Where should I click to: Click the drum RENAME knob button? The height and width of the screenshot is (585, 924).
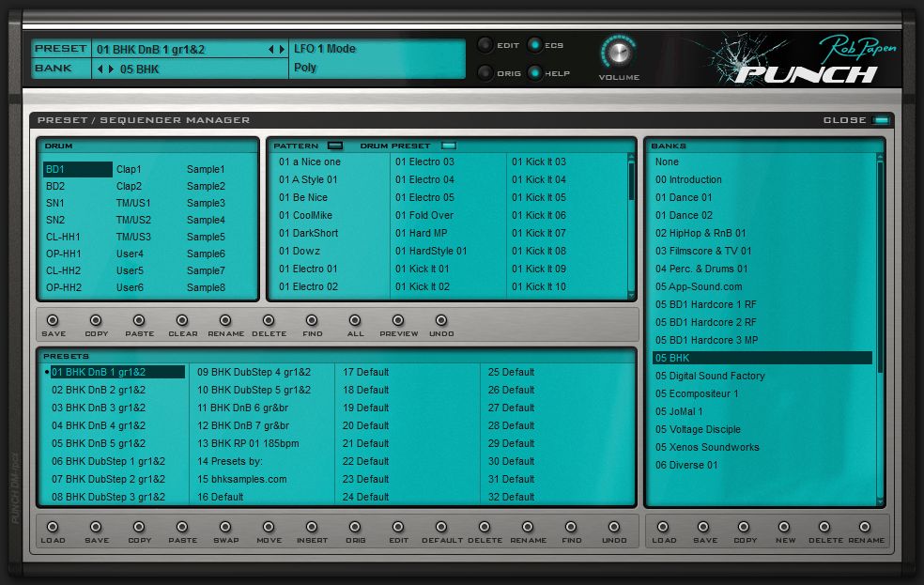225,320
